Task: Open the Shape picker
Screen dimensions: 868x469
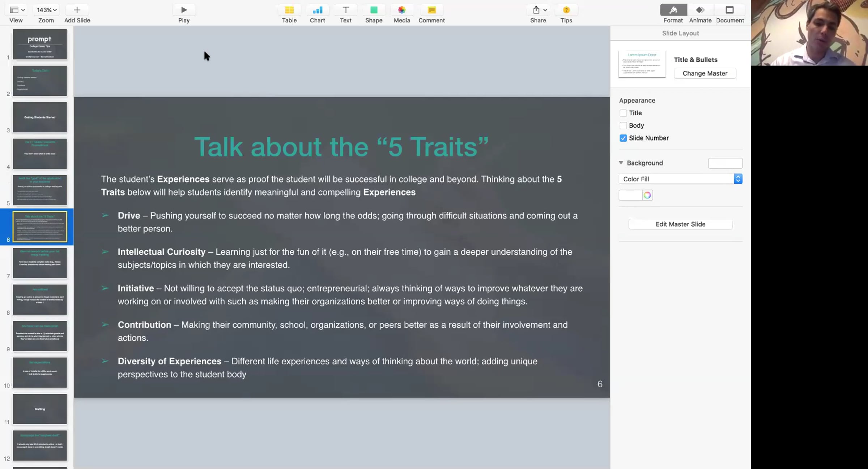Action: [374, 10]
